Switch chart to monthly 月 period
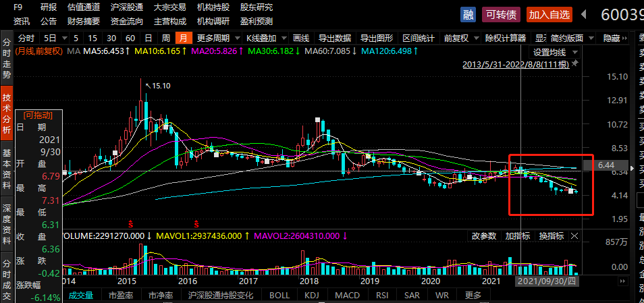The height and width of the screenshot is (303, 644). pyautogui.click(x=184, y=38)
